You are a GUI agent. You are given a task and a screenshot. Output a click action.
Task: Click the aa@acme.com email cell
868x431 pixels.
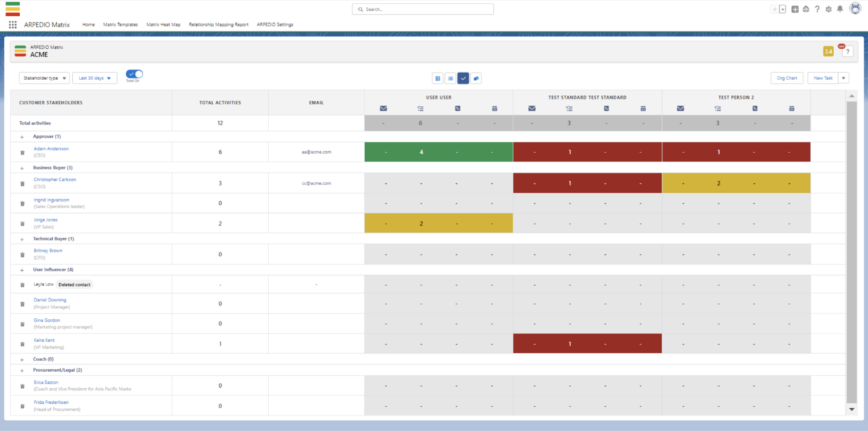(316, 152)
